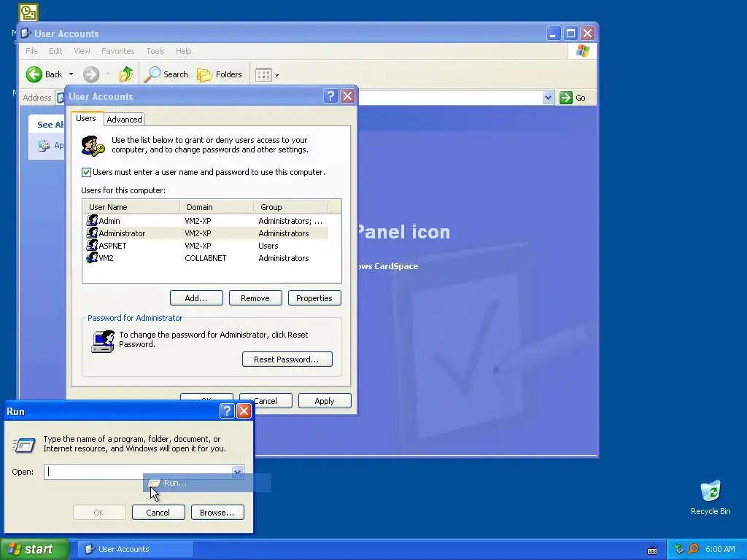This screenshot has width=747, height=560.
Task: Select the ASPNET user icon
Action: click(x=92, y=246)
